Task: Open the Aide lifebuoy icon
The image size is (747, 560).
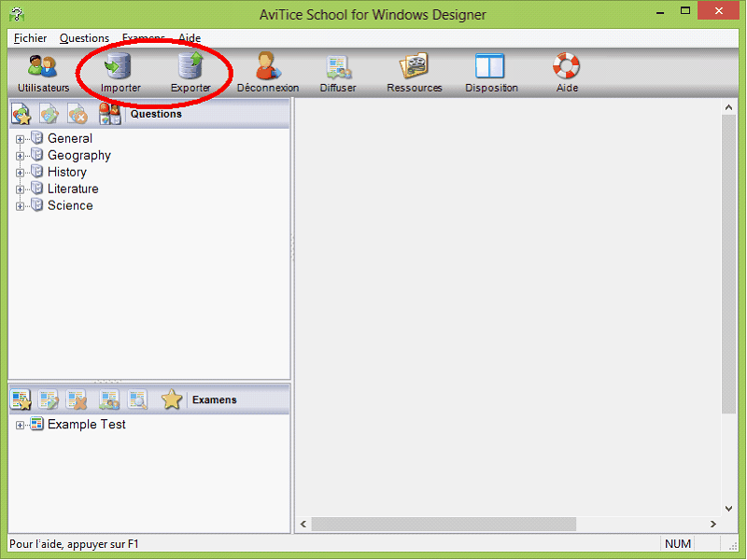Action: (567, 65)
